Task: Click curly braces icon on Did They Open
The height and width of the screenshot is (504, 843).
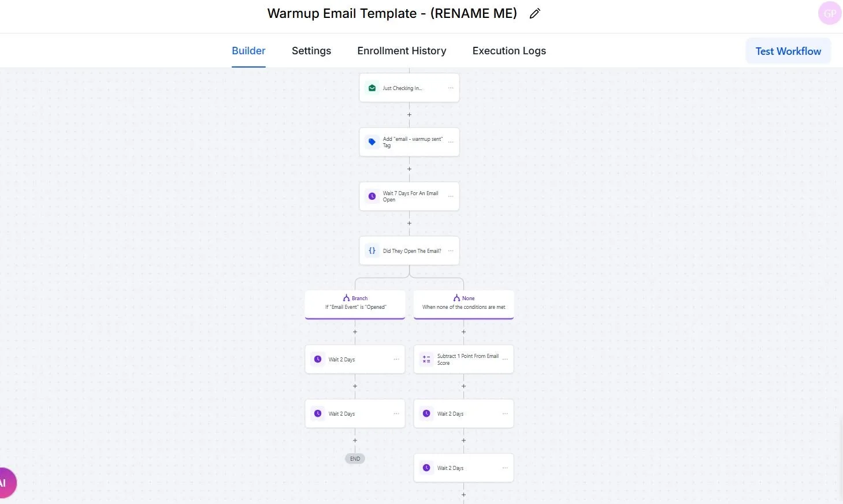Action: 372,251
